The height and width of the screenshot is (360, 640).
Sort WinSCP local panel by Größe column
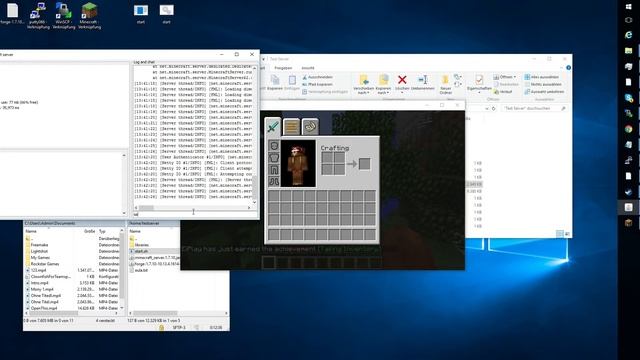pos(89,231)
